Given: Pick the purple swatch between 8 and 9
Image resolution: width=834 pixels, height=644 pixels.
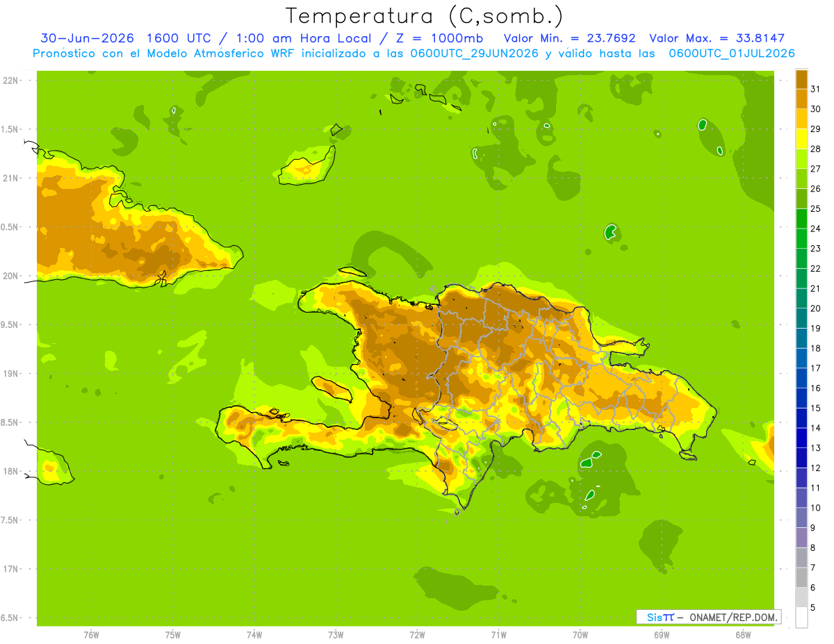Looking at the screenshot, I should (801, 538).
